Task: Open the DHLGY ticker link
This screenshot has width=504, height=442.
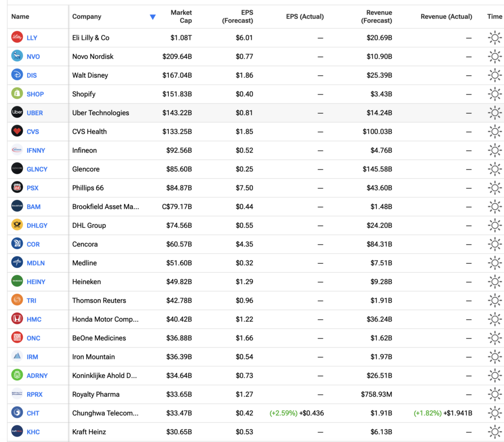Action: (x=37, y=225)
